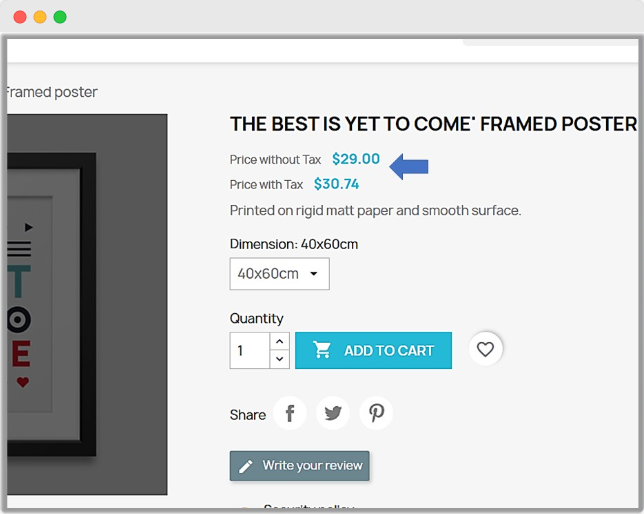Click the $30.74 price with tax

(336, 184)
